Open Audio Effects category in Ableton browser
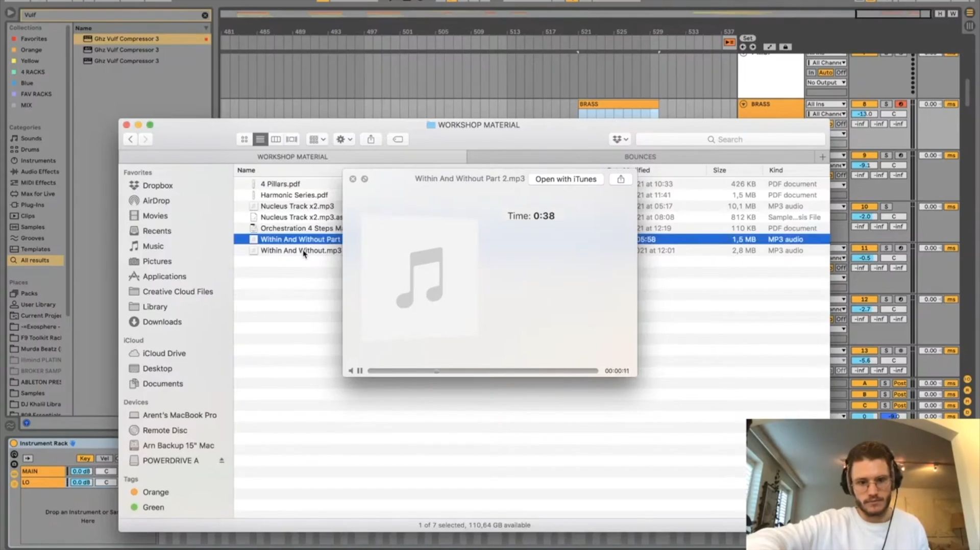Screen dimensions: 980x550 [x=40, y=172]
